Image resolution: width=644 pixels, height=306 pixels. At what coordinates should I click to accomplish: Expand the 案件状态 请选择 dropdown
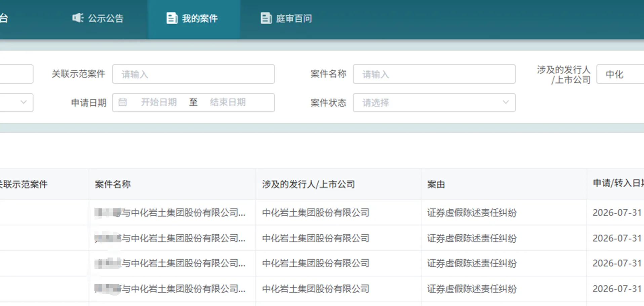pyautogui.click(x=434, y=103)
